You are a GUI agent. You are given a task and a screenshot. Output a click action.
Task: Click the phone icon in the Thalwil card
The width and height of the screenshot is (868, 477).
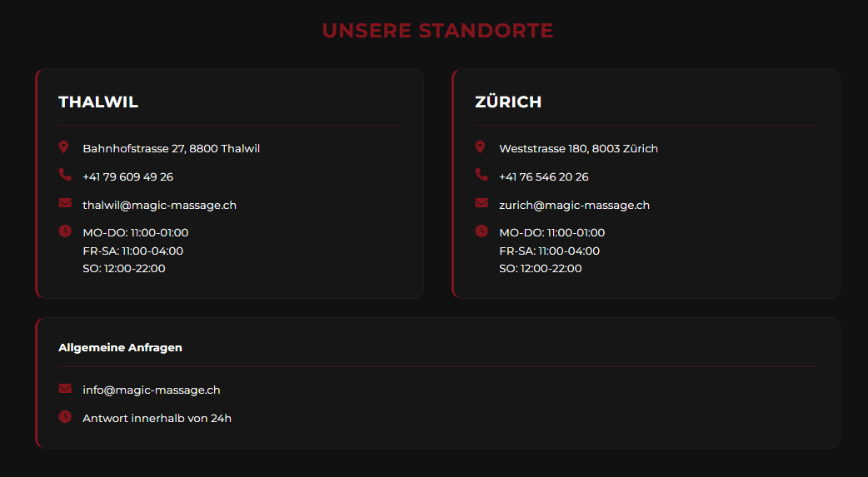coord(65,175)
